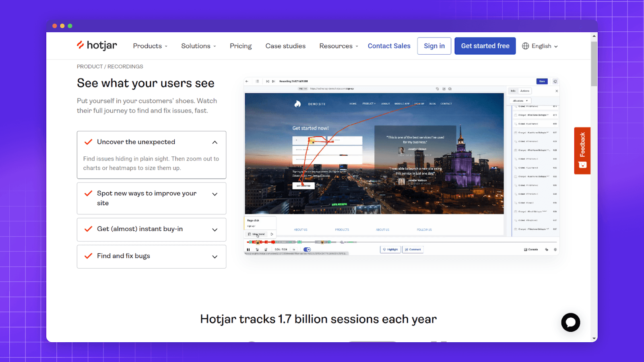The height and width of the screenshot is (362, 644).
Task: Click the Sign in button
Action: click(x=434, y=46)
